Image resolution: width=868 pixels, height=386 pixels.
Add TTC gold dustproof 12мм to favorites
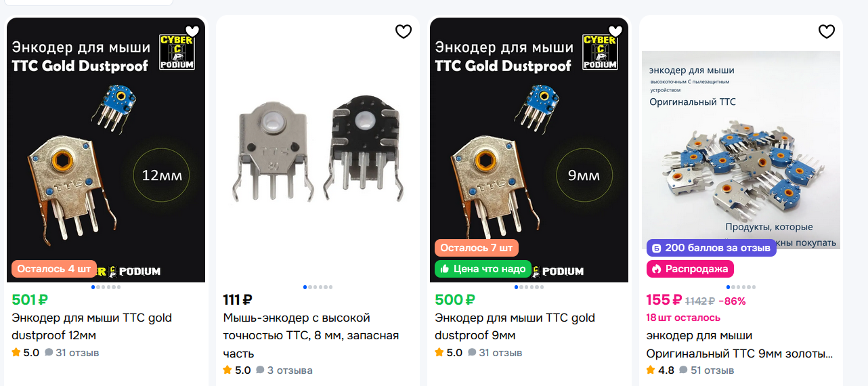click(192, 31)
